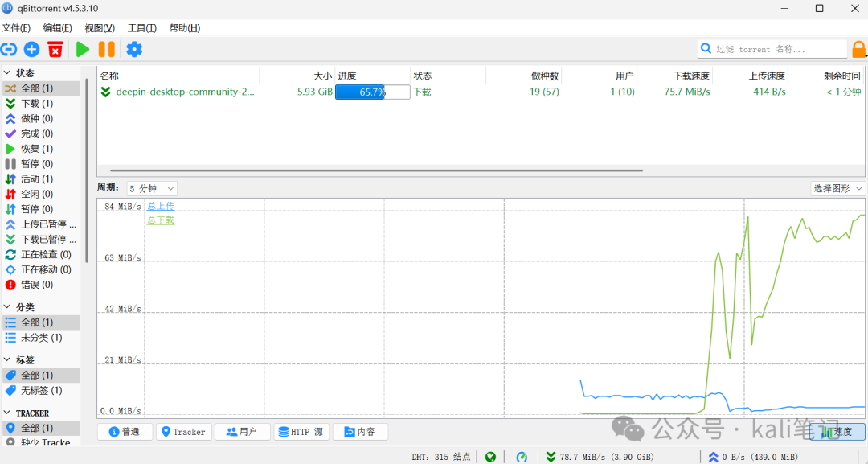Switch to the 普通 tab
868x464 pixels.
click(x=125, y=432)
